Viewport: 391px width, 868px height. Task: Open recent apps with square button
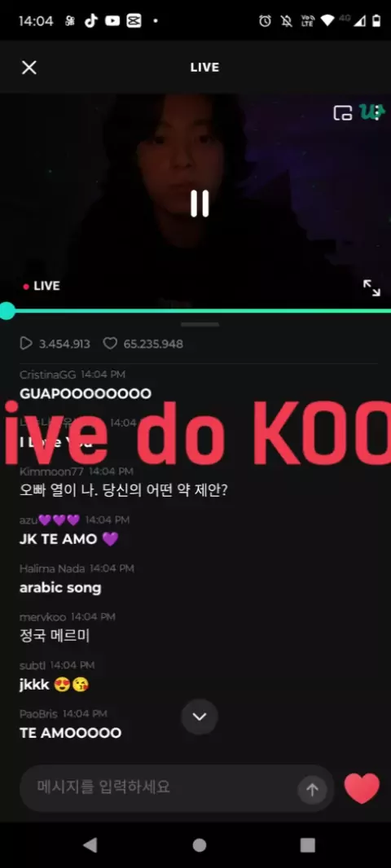point(307,844)
